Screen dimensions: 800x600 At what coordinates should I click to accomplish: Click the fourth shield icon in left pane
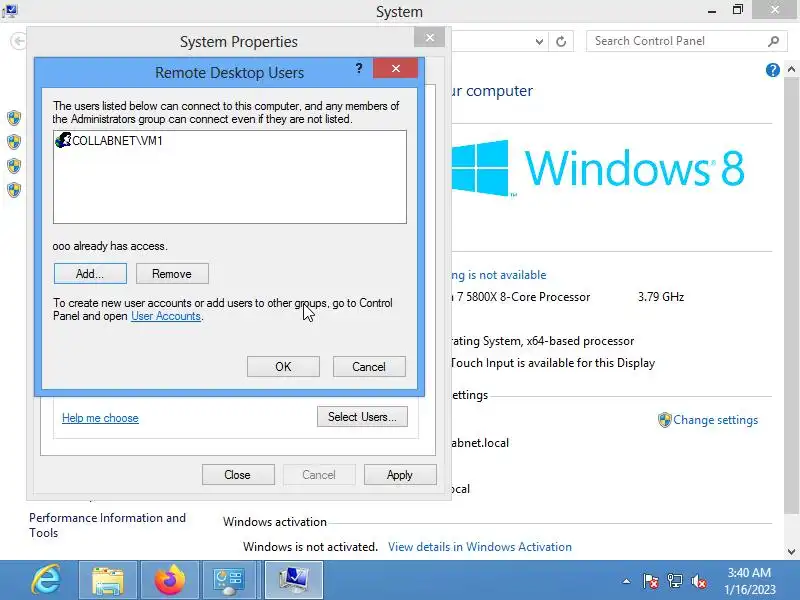click(14, 190)
